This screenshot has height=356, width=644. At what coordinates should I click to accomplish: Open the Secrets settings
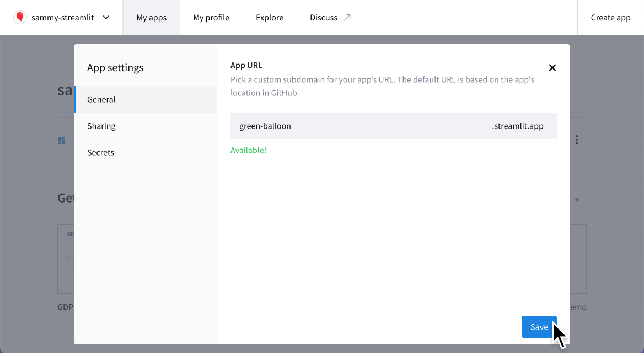pyautogui.click(x=100, y=152)
